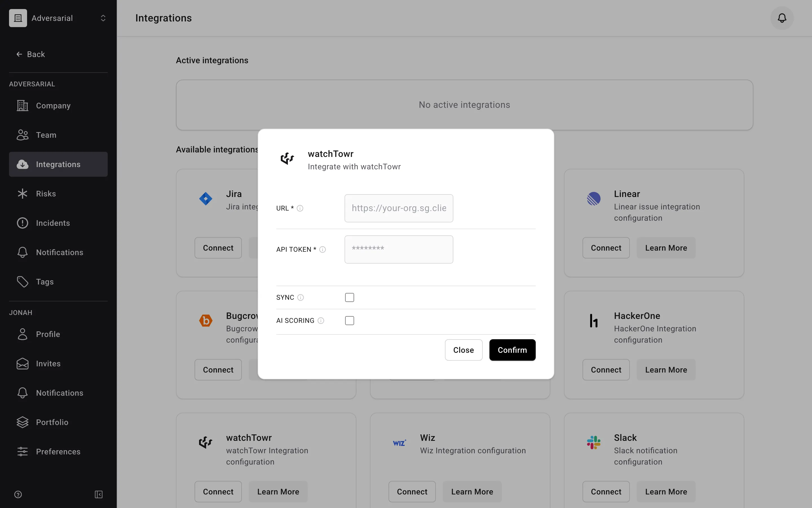Learn more about Slack

pos(666,492)
